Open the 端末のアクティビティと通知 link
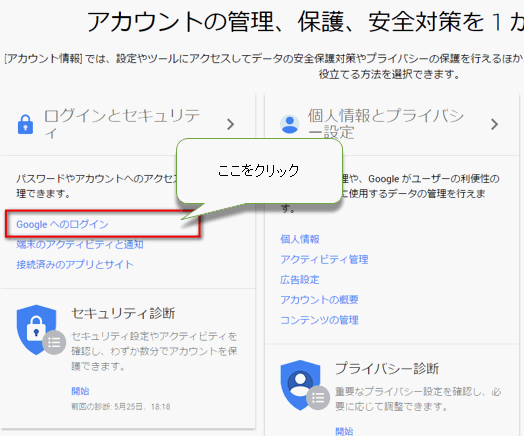The height and width of the screenshot is (436, 524). click(x=80, y=244)
